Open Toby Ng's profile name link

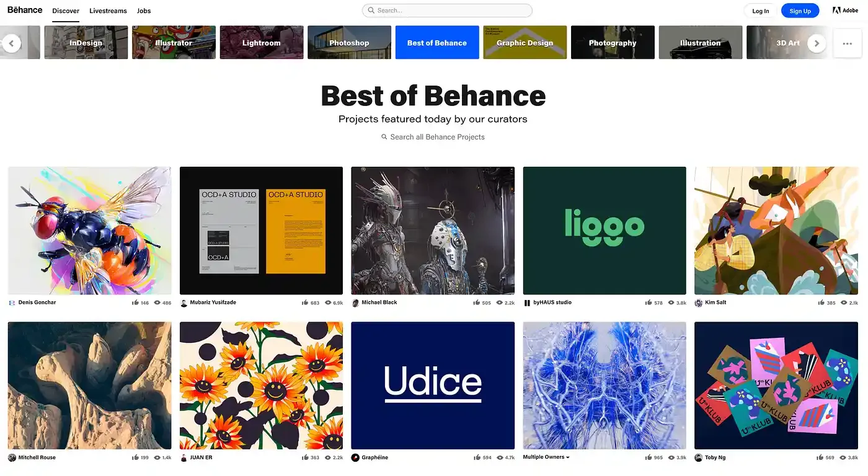tap(715, 457)
